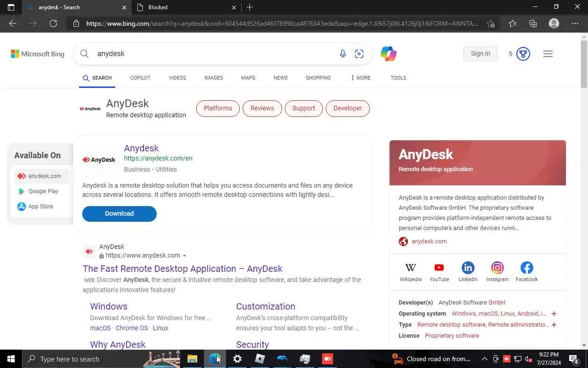Open App Store in Available On
Image resolution: width=588 pixels, height=368 pixels.
[x=40, y=207]
